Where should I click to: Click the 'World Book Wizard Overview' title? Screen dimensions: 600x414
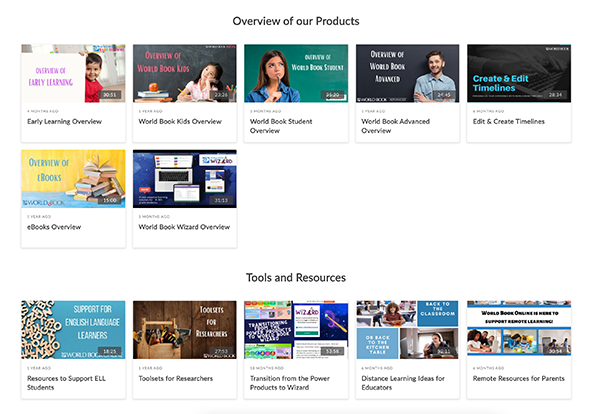coord(184,227)
